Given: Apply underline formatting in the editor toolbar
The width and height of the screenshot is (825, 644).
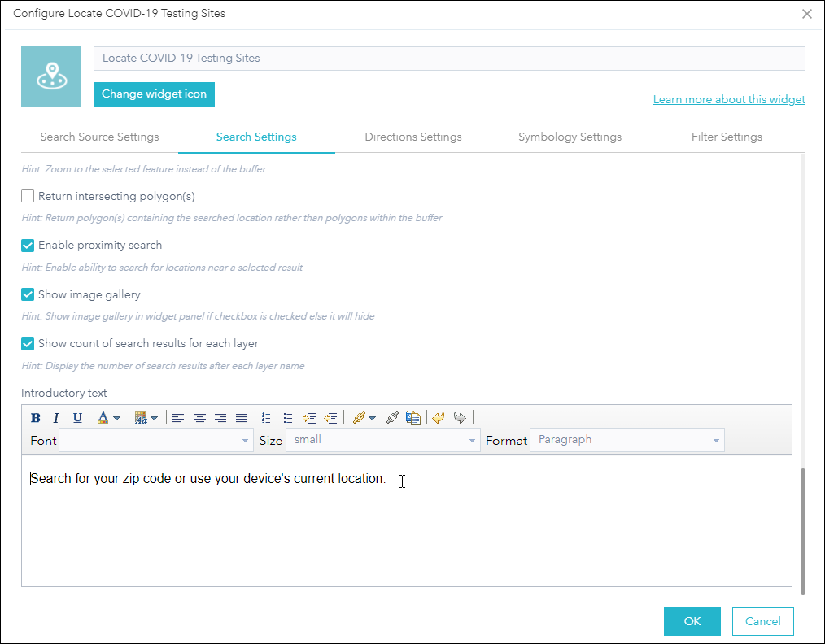Looking at the screenshot, I should click(76, 417).
